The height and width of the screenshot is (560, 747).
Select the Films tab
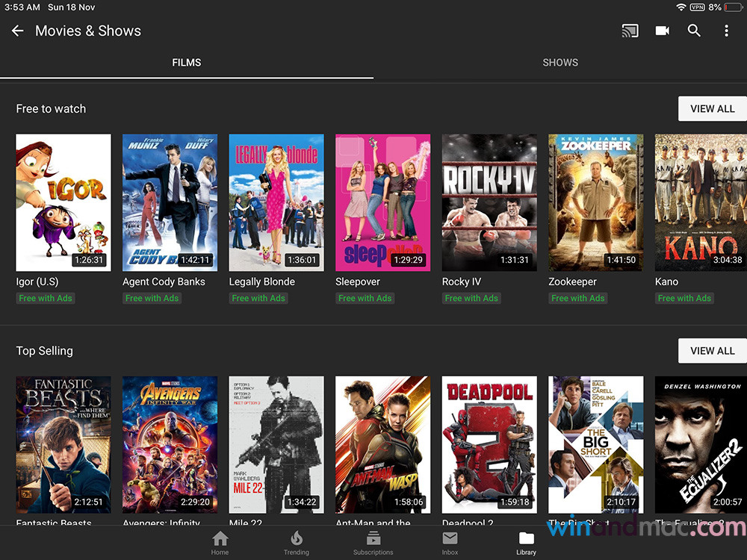pyautogui.click(x=187, y=63)
